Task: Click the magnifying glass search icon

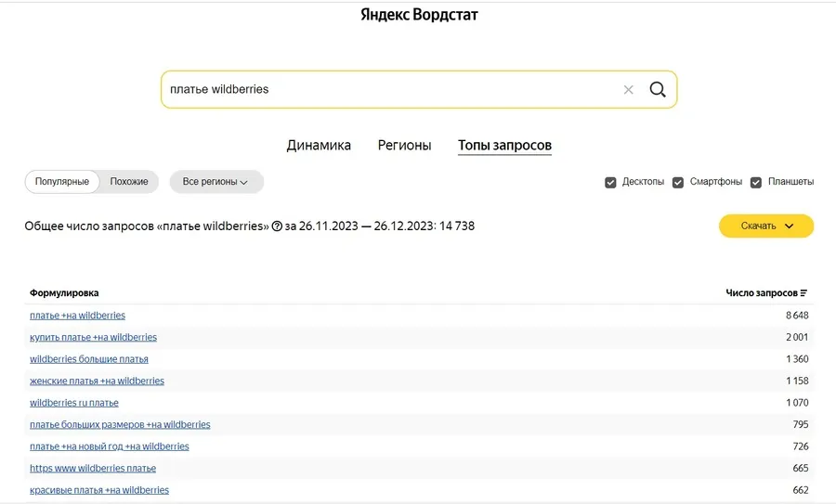Action: (658, 90)
